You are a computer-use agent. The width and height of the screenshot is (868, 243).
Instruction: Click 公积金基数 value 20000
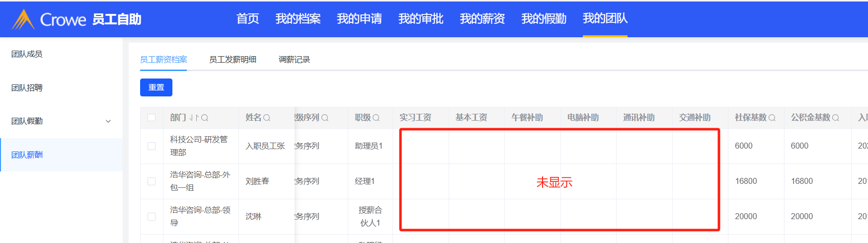(x=802, y=217)
